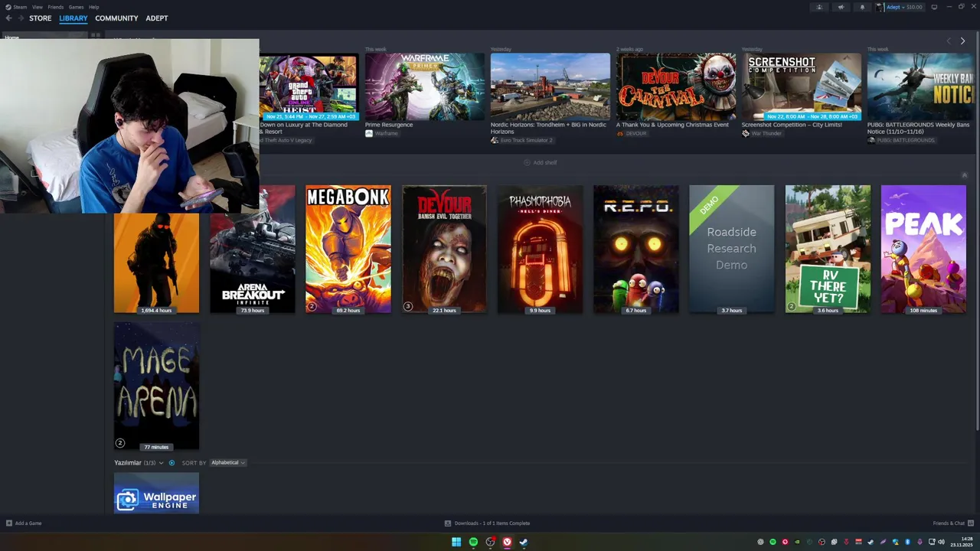
Task: Select the Devour game tile
Action: coord(444,249)
